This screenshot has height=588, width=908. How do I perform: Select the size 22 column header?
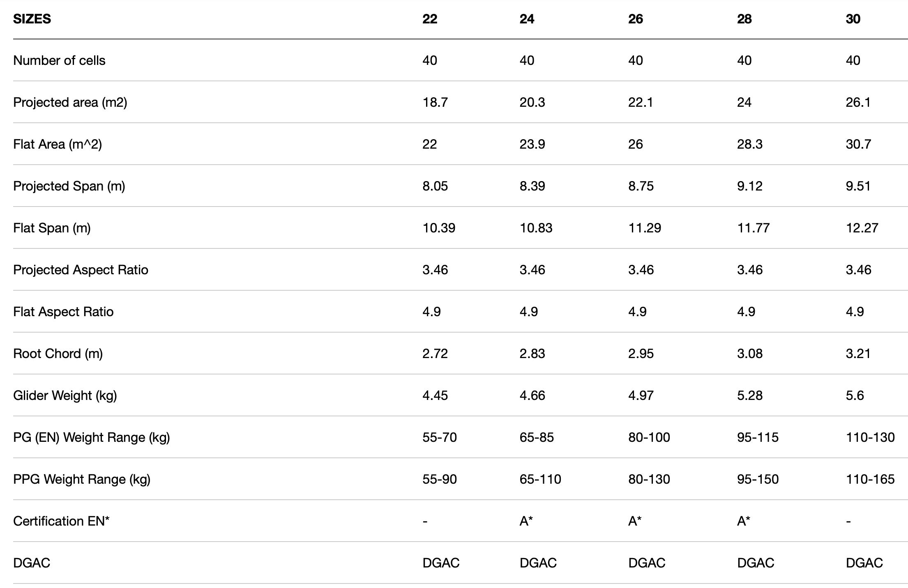pyautogui.click(x=430, y=19)
